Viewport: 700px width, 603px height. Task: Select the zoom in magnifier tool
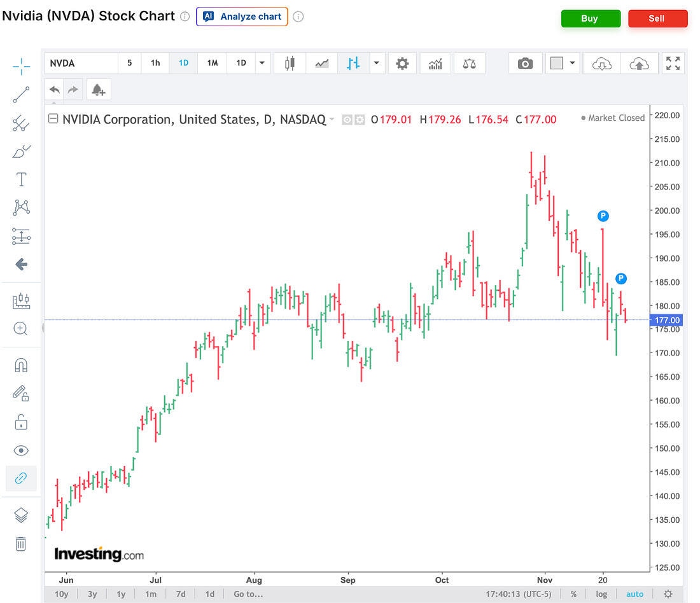tap(21, 329)
